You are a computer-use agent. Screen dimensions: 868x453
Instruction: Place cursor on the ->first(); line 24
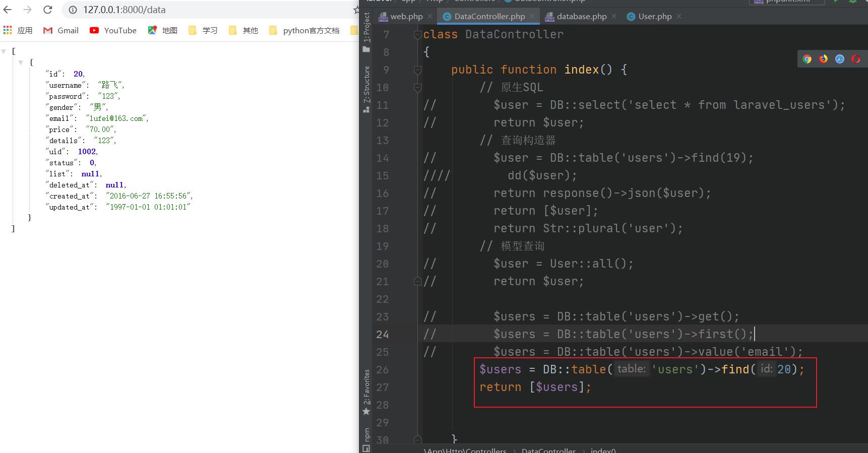point(623,334)
